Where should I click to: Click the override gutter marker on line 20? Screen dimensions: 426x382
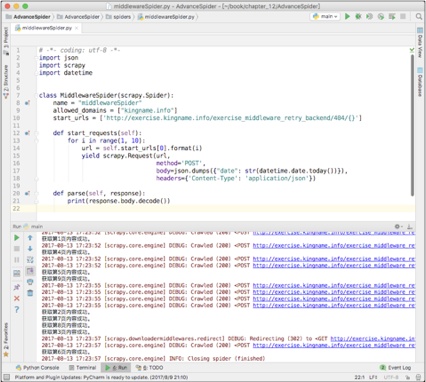[27, 193]
